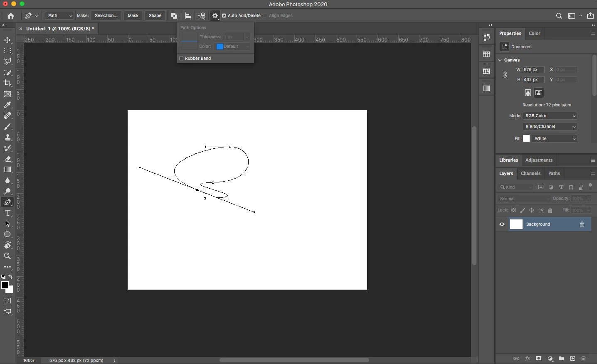Toggle the canvas width-height link icon
Viewport: 597px width, 364px height.
505,75
